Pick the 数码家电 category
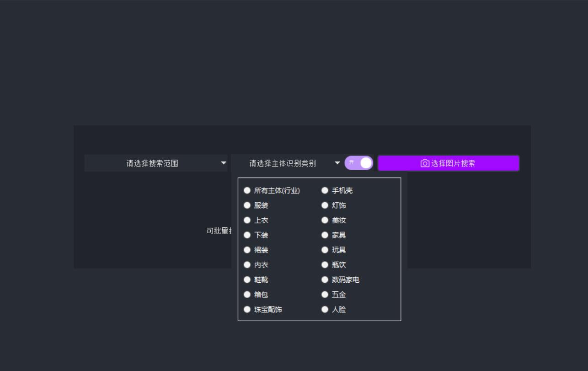This screenshot has width=588, height=371. click(x=325, y=280)
